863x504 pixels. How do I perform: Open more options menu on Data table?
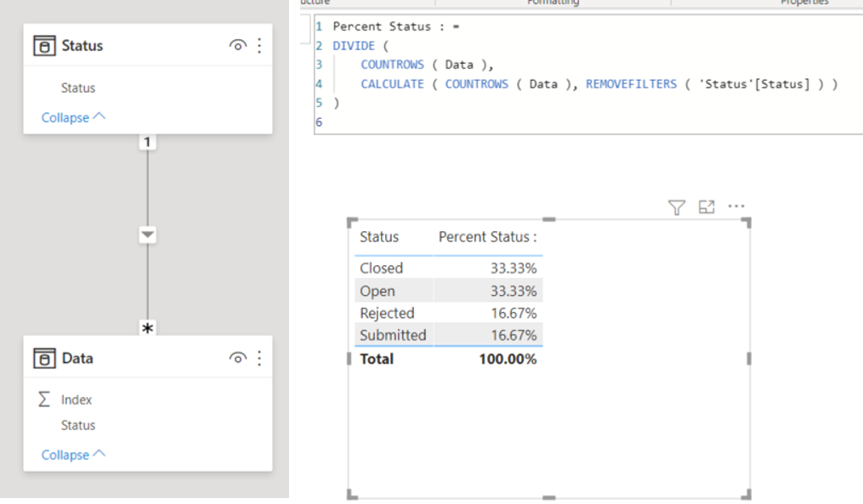coord(259,358)
